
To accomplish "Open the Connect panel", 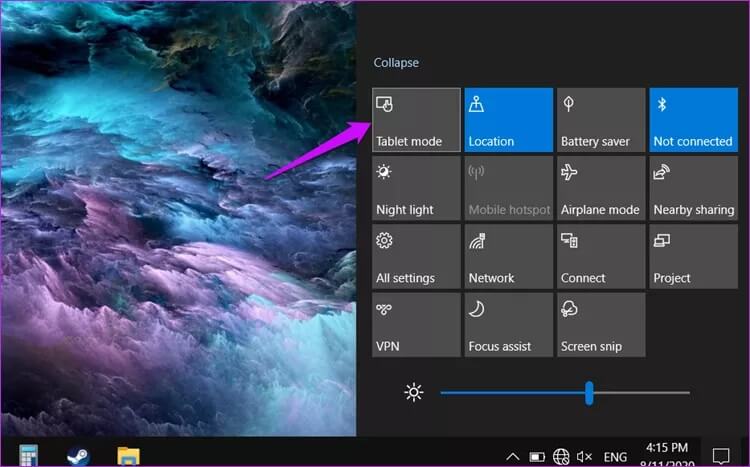I will (x=601, y=257).
